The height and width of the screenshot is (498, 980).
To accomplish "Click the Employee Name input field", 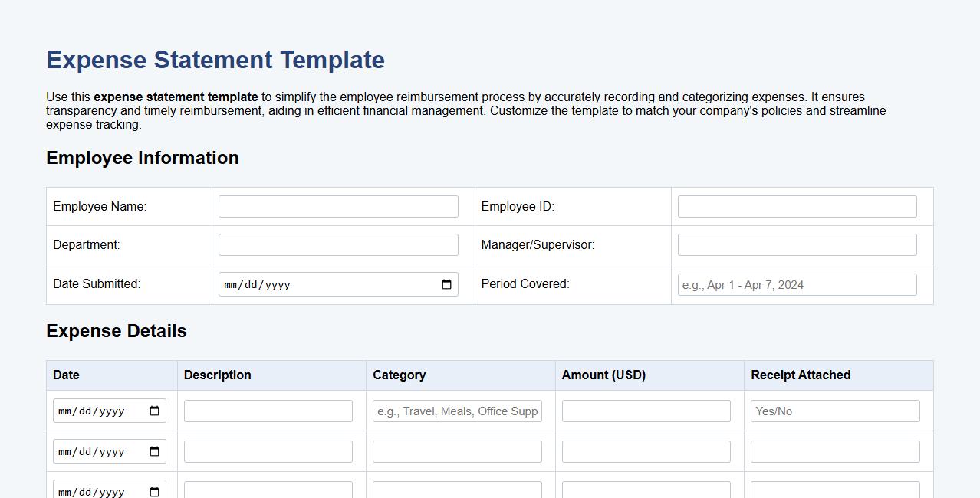I will point(337,205).
